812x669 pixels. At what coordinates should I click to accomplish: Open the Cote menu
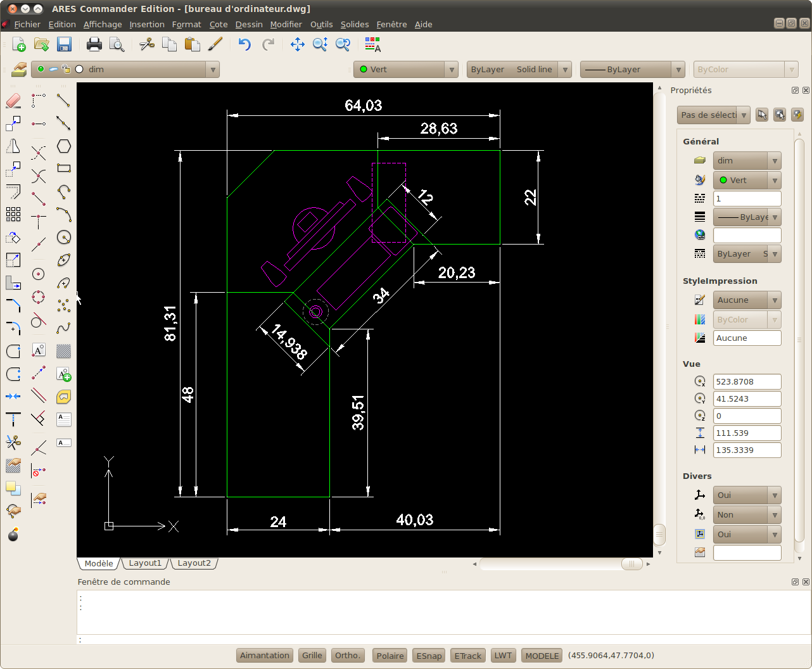219,24
